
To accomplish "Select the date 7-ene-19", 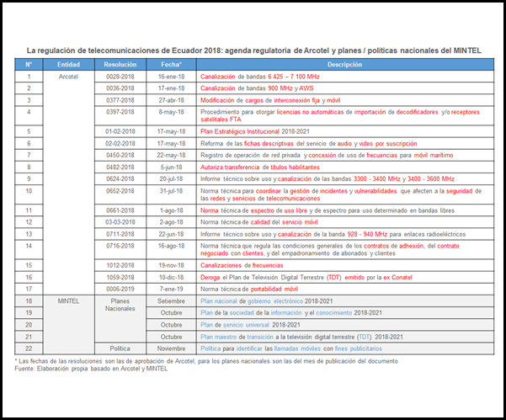I will pyautogui.click(x=171, y=288).
